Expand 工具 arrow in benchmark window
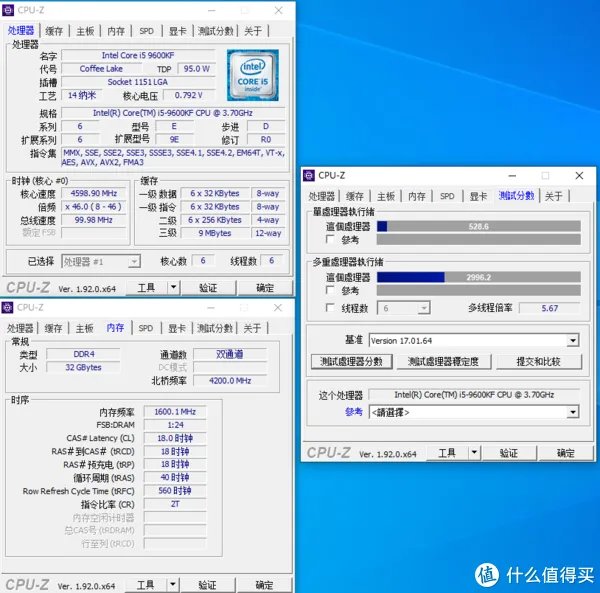This screenshot has width=600, height=593. pyautogui.click(x=474, y=453)
